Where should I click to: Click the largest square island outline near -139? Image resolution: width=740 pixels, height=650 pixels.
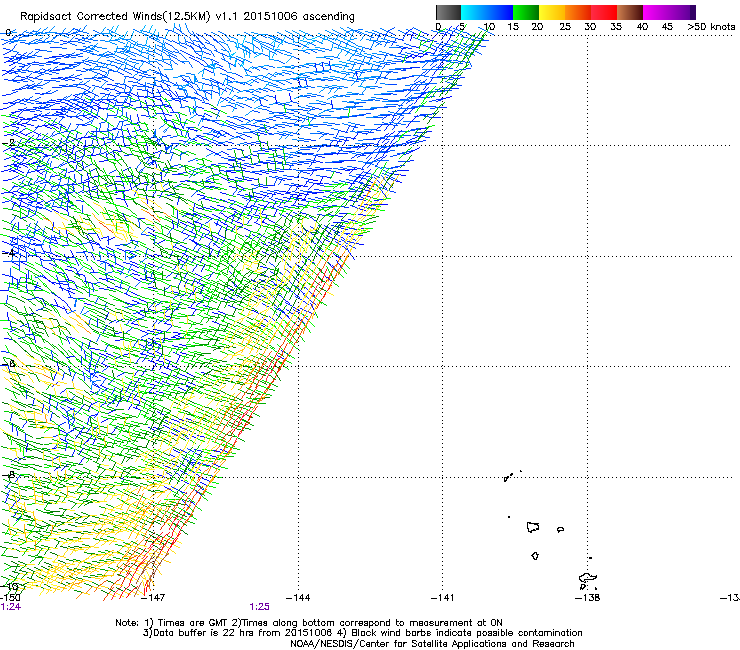[x=533, y=527]
